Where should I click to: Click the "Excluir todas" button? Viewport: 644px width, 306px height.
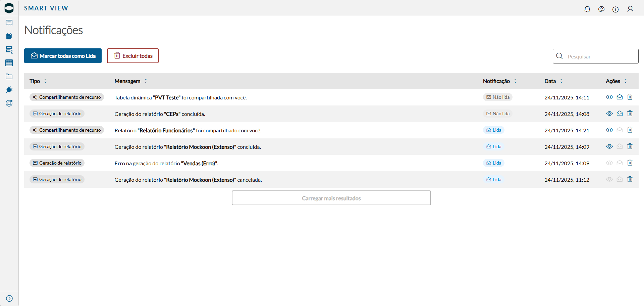click(x=132, y=56)
